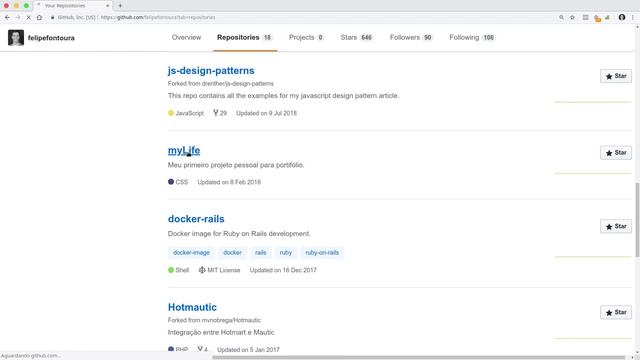Screen dimensions: 640x360
Task: View the Followers tab
Action: coord(411,38)
